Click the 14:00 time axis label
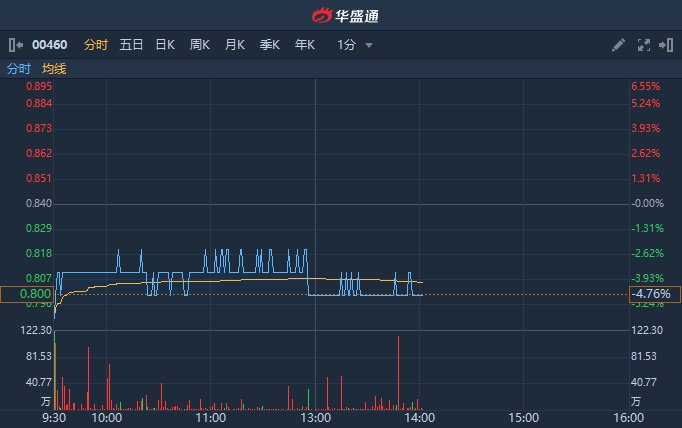This screenshot has height=428, width=682. pyautogui.click(x=420, y=418)
